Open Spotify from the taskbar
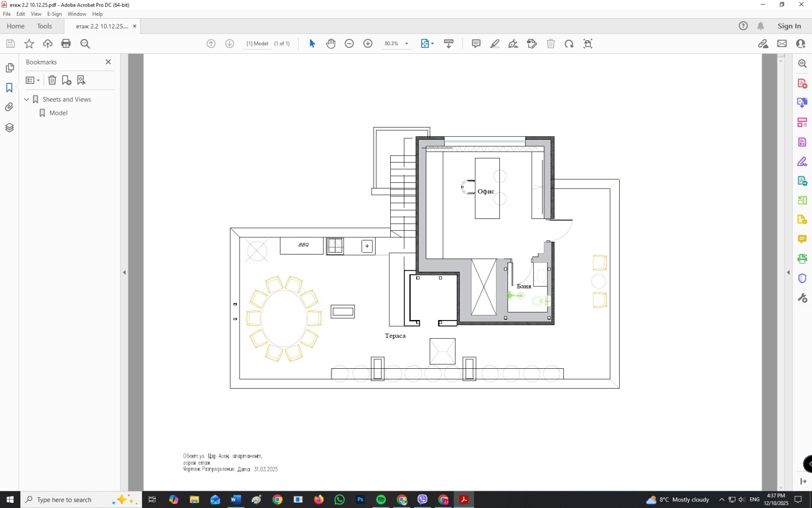Image resolution: width=812 pixels, height=508 pixels. (x=381, y=500)
